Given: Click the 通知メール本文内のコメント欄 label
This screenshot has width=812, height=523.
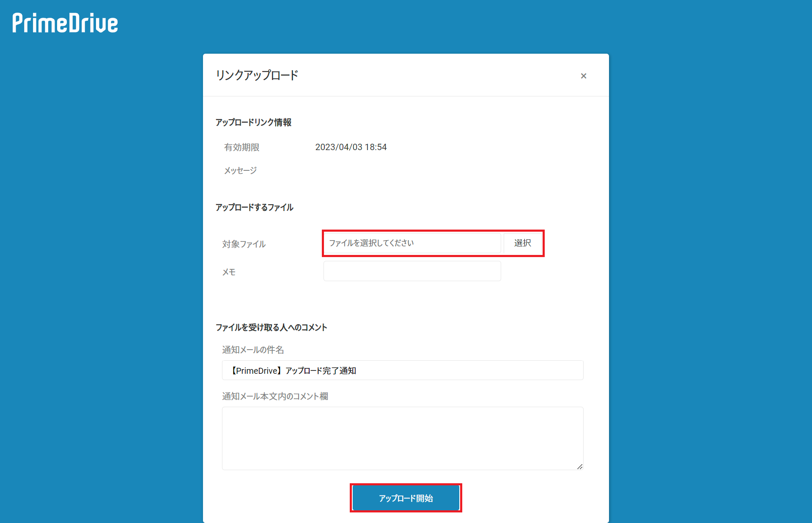Looking at the screenshot, I should pyautogui.click(x=275, y=396).
